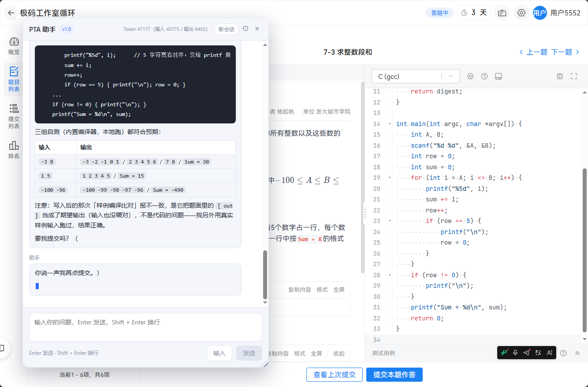Collapse the for loop fold at line 19
Screen dimensions: 588x387
390,178
